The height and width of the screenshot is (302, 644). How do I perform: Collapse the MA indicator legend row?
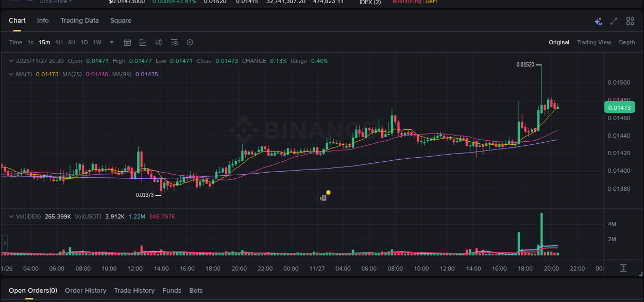pyautogui.click(x=10, y=74)
